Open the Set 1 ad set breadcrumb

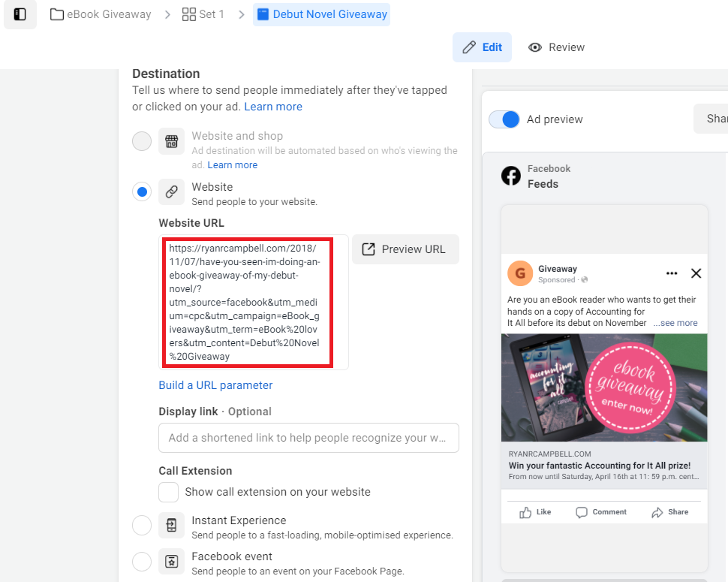tap(203, 14)
